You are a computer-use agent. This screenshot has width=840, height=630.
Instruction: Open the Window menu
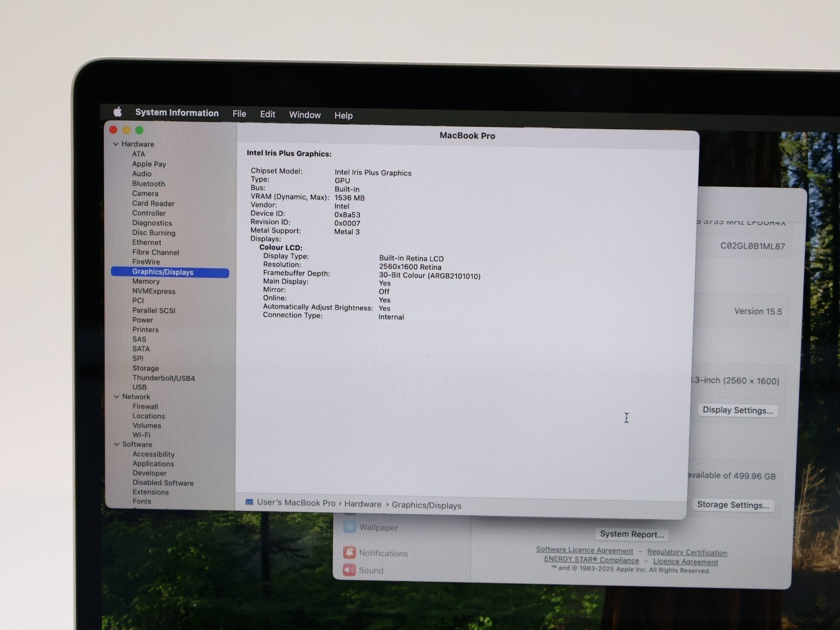(x=305, y=114)
